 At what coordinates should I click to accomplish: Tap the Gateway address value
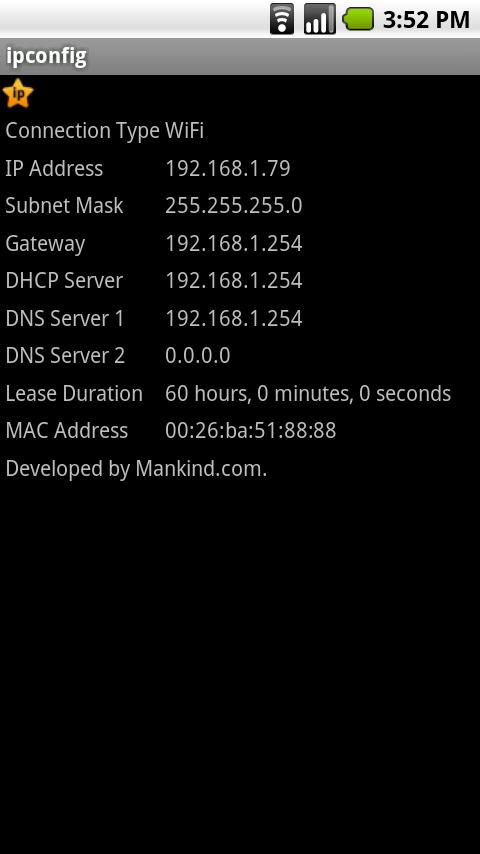pos(234,243)
